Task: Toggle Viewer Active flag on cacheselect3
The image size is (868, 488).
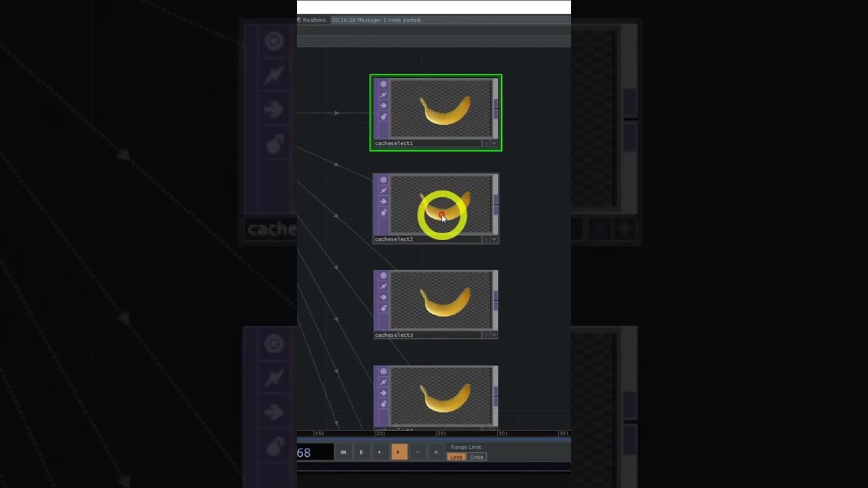Action: tap(383, 276)
